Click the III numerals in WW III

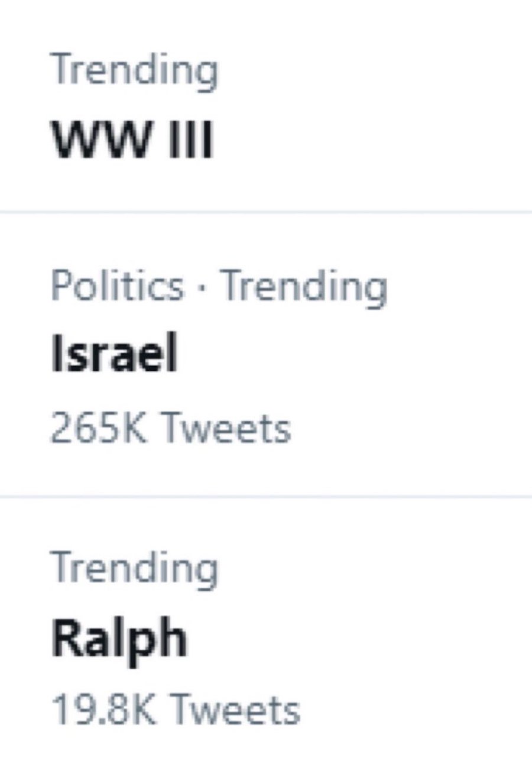pos(190,141)
